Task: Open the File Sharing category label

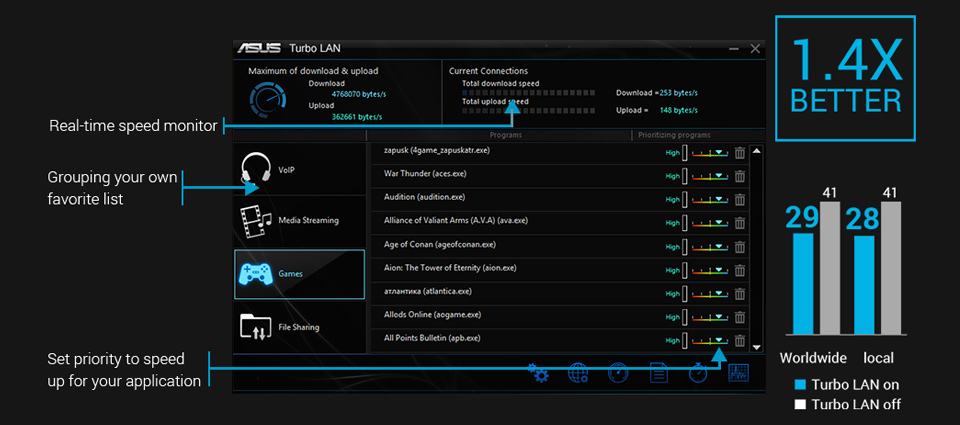Action: (x=299, y=327)
